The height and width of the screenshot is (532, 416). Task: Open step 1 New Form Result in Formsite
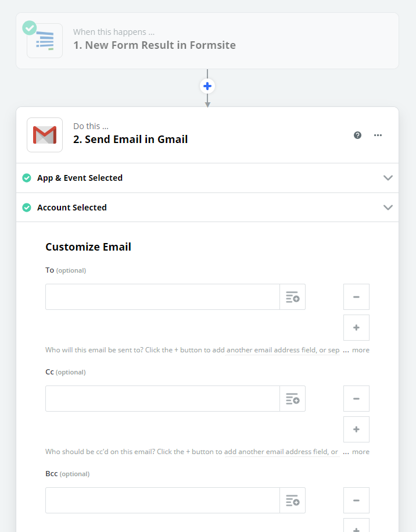[207, 41]
